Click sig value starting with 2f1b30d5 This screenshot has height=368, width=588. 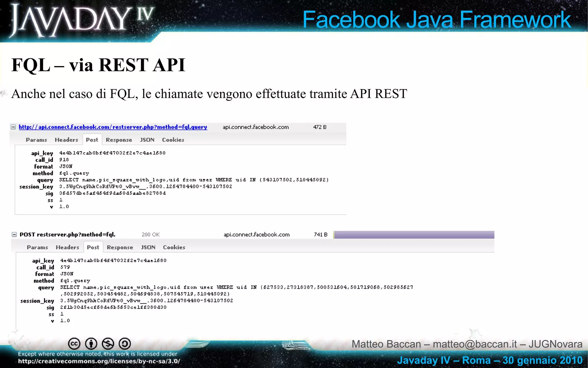pos(113,307)
